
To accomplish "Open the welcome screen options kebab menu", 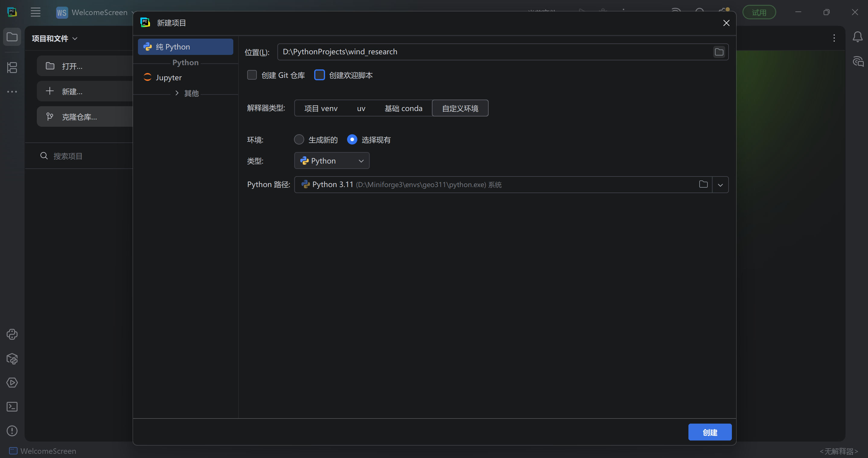I will coord(834,38).
